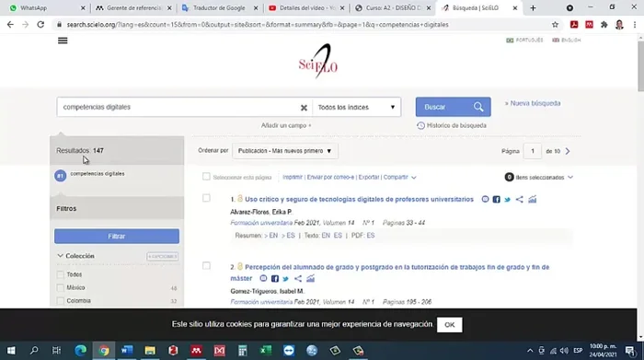The image size is (644, 360).
Task: Check 'Seleccionar esta página' checkbox
Action: 206,177
